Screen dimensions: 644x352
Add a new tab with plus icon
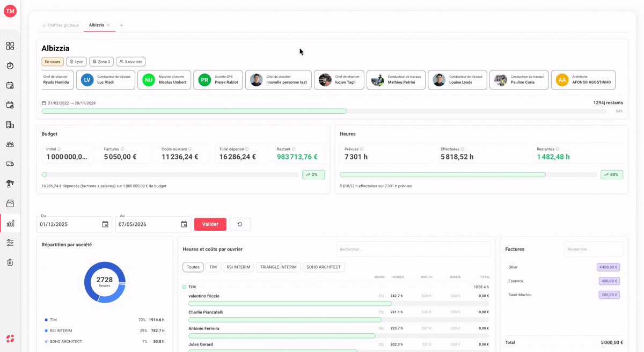(121, 25)
